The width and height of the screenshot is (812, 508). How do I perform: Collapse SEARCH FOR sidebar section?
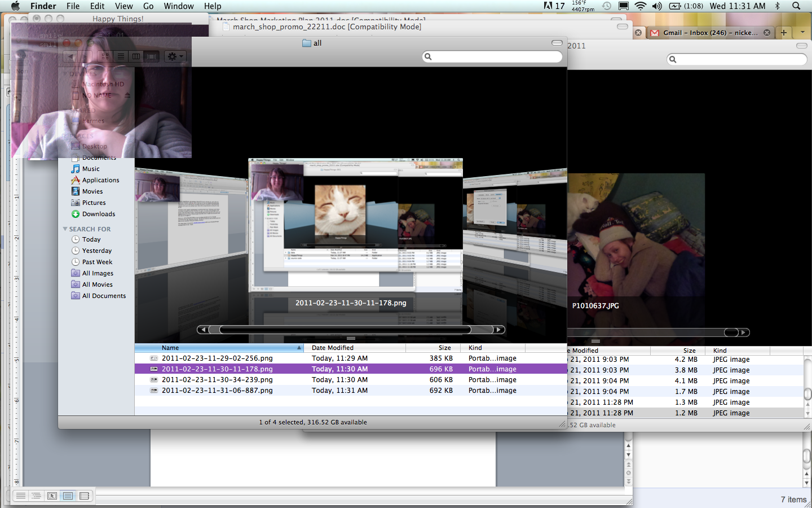click(65, 229)
